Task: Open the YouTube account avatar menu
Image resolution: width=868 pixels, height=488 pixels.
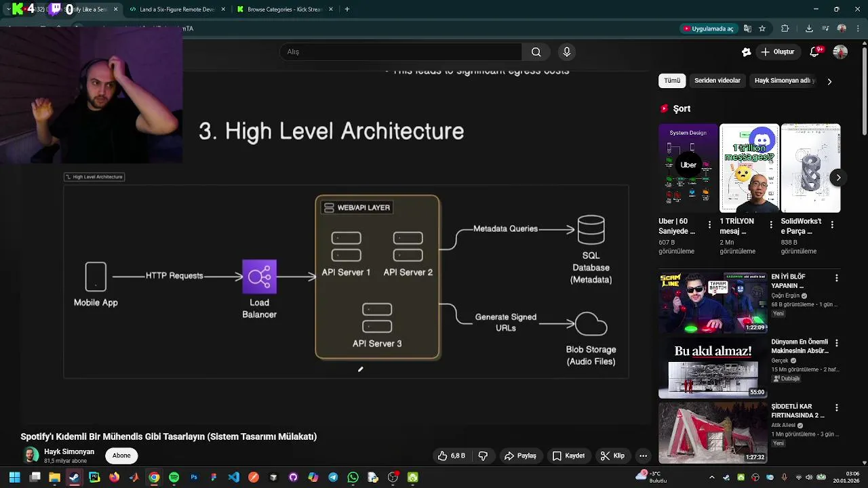Action: 840,52
